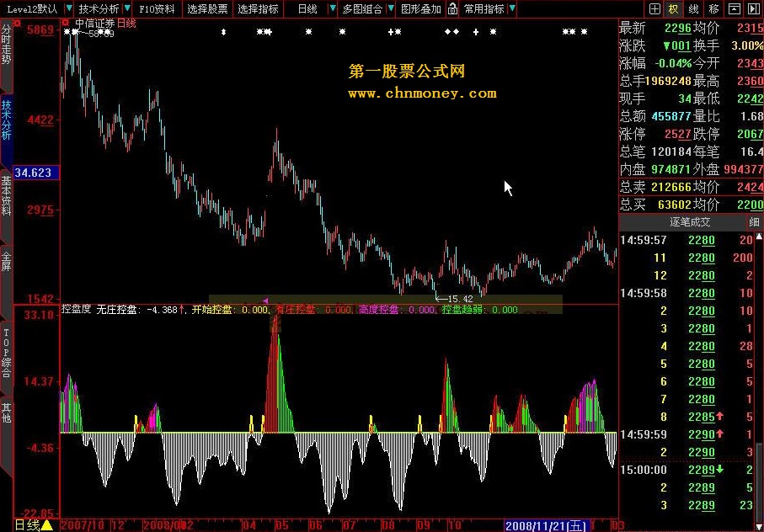764x532 pixels.
Task: Click the 2008/11/21(五) date marker on time axis
Action: (x=546, y=525)
